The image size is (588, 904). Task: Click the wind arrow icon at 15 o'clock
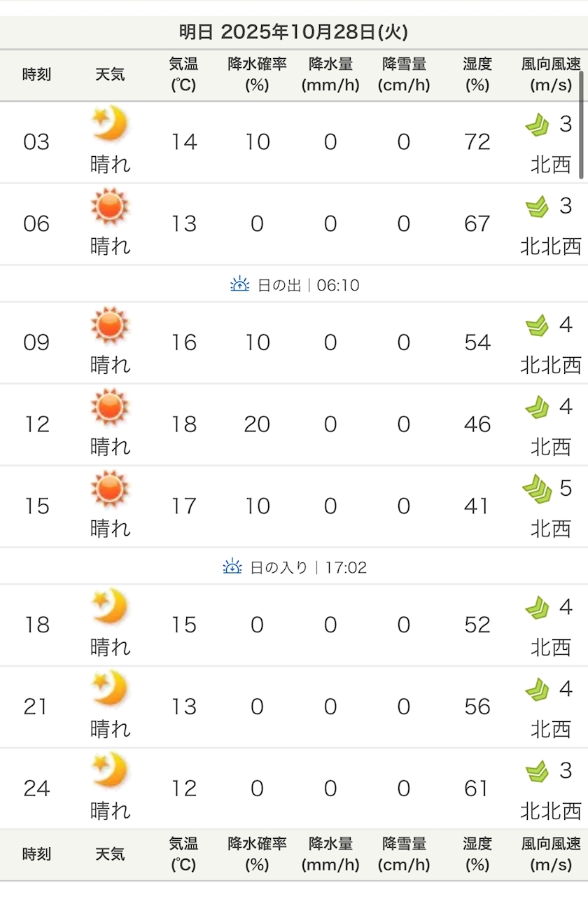(x=538, y=488)
